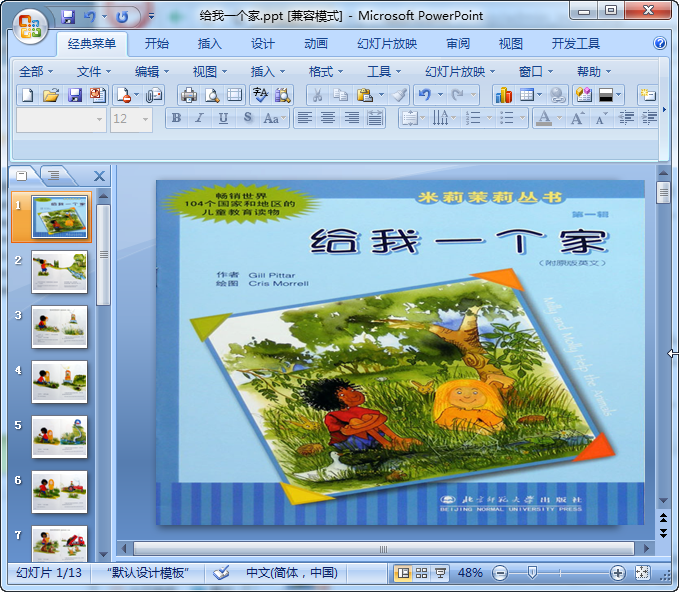Click the Office orb button

coord(30,26)
